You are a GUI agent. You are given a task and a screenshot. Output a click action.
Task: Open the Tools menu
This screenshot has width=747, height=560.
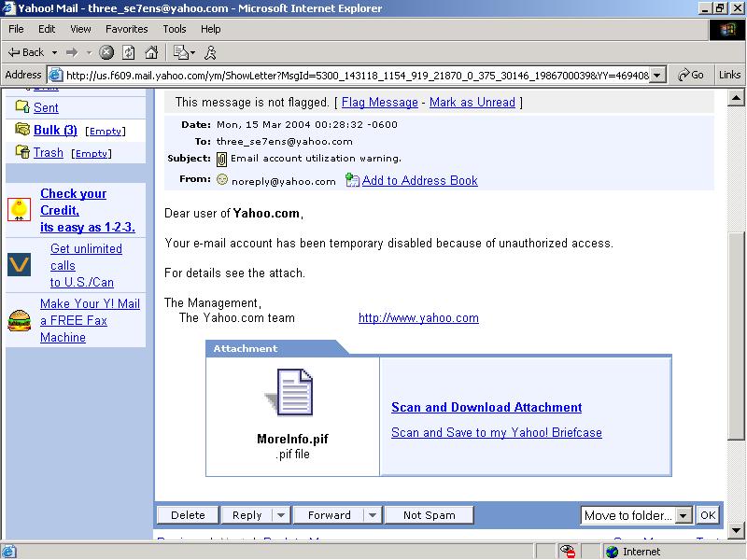175,29
